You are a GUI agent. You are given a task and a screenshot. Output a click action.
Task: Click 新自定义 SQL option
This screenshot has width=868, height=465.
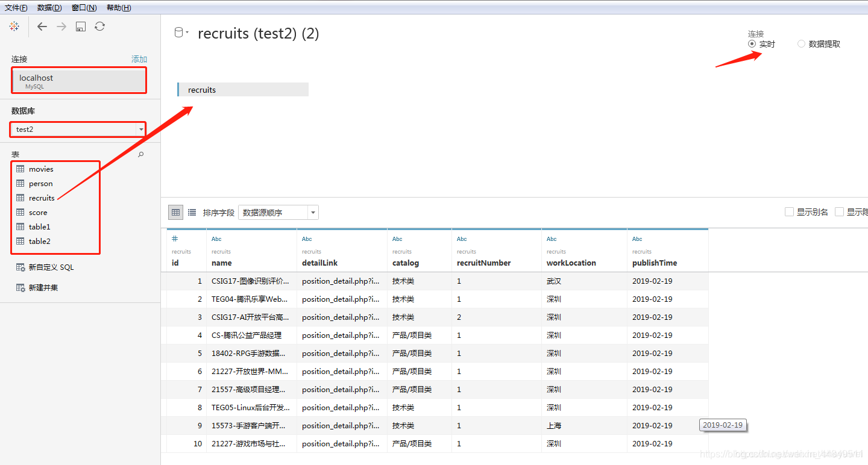[x=51, y=267]
